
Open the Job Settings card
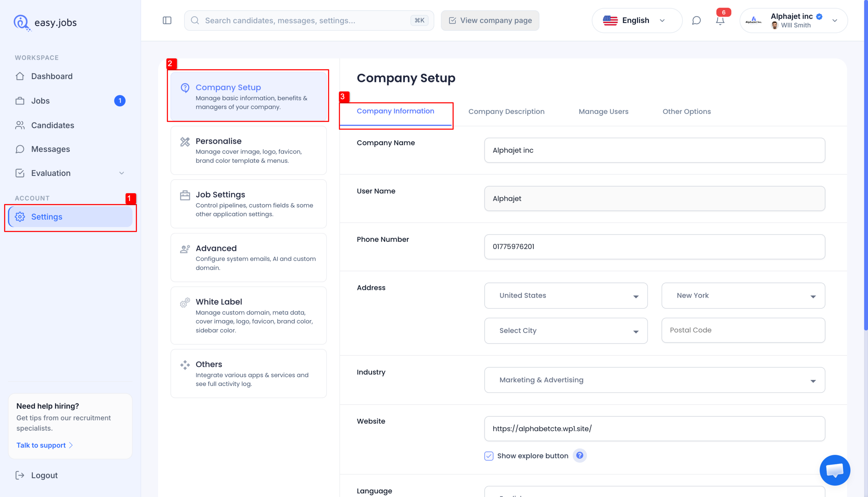pos(249,204)
